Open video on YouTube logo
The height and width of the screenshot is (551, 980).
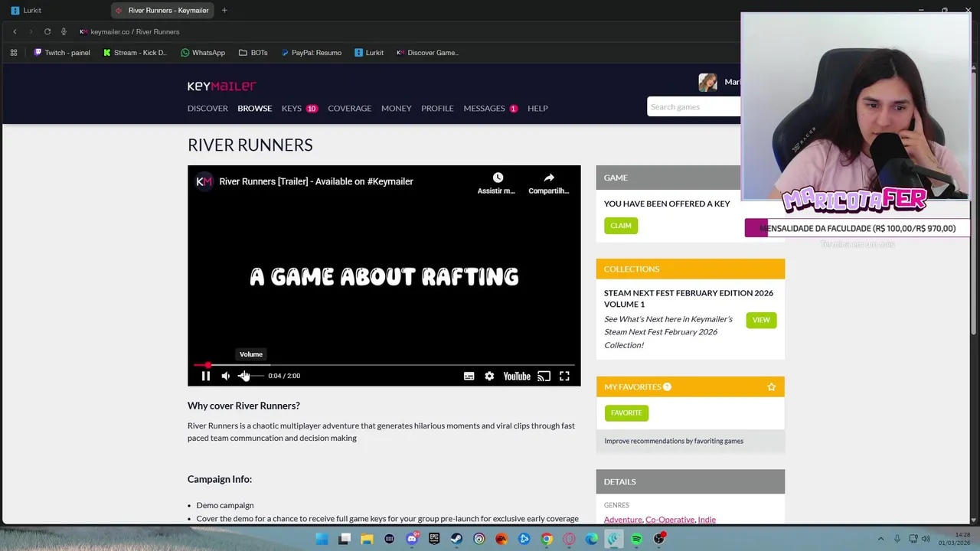coord(517,376)
